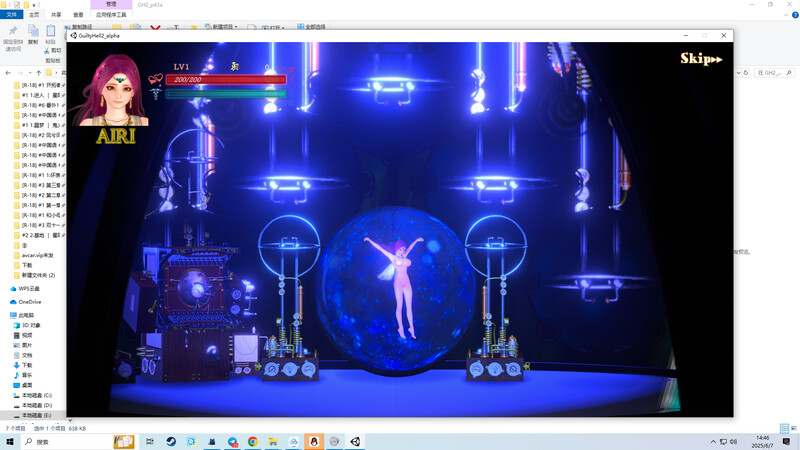Open the 文件 tab in File Explorer

[11, 15]
